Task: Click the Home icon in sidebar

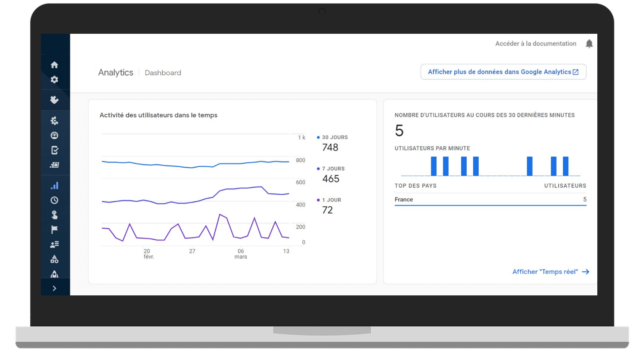Action: click(x=54, y=65)
